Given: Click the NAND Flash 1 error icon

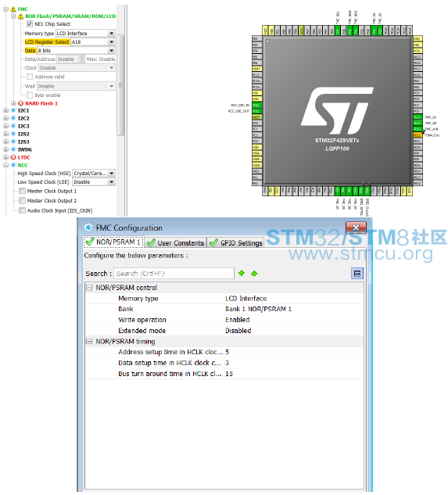Looking at the screenshot, I should pos(21,103).
